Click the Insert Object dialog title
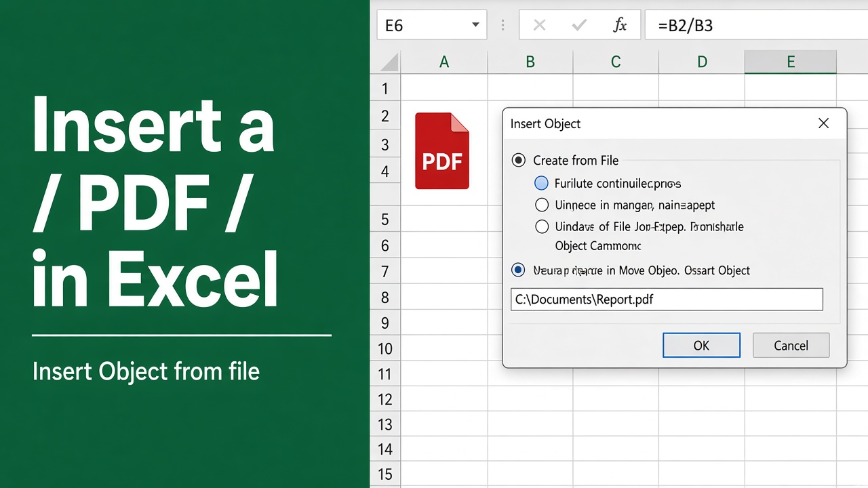Viewport: 868px width, 488px height. pos(546,124)
